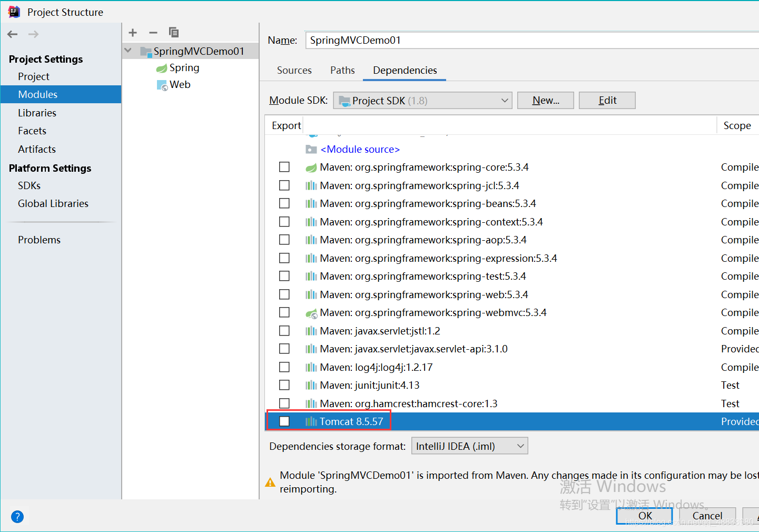Add a new module with plus icon
This screenshot has height=532, width=759.
pyautogui.click(x=133, y=33)
